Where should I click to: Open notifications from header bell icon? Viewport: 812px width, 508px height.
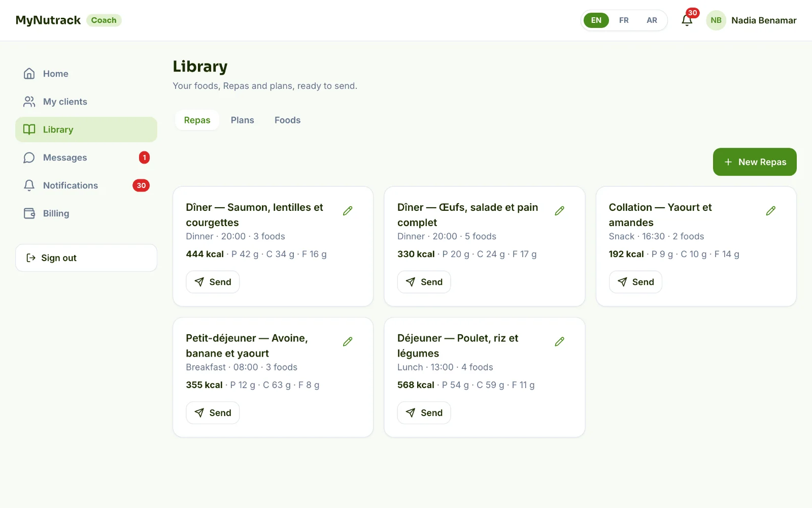pos(687,20)
